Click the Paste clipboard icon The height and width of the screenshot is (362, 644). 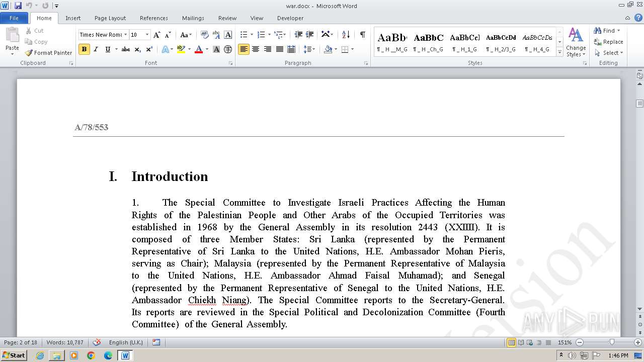[12, 36]
